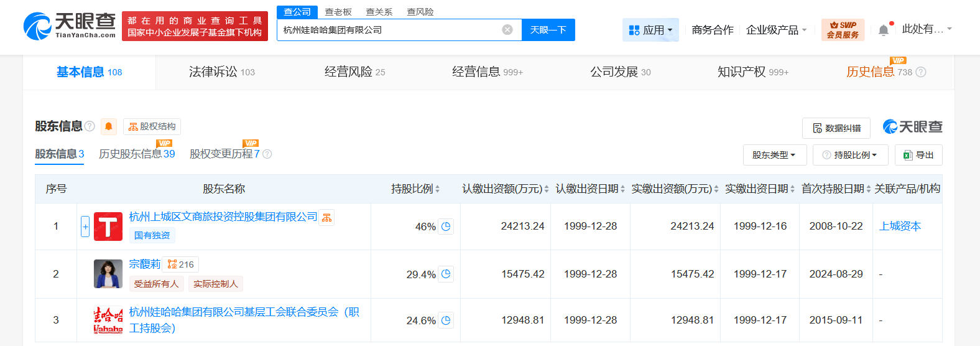Open the 宗馥莉 shareholder link
Viewport: 980px width, 346px height.
point(144,264)
